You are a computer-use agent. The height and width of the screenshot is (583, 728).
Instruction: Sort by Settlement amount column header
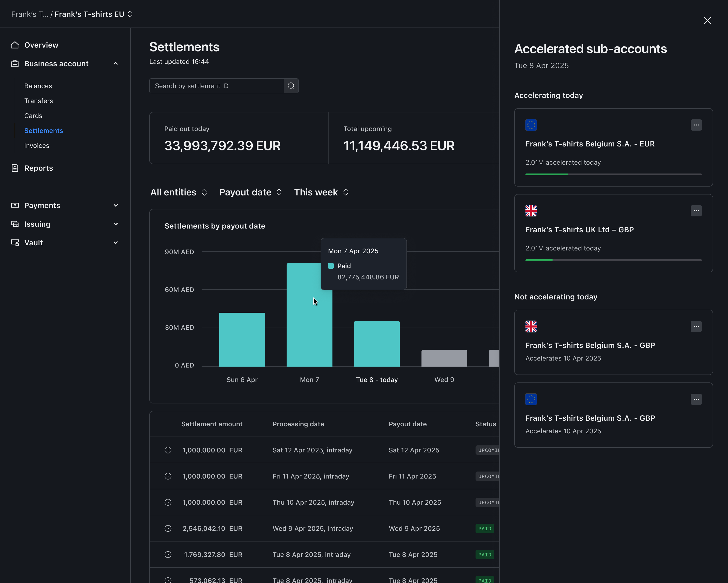[212, 424]
